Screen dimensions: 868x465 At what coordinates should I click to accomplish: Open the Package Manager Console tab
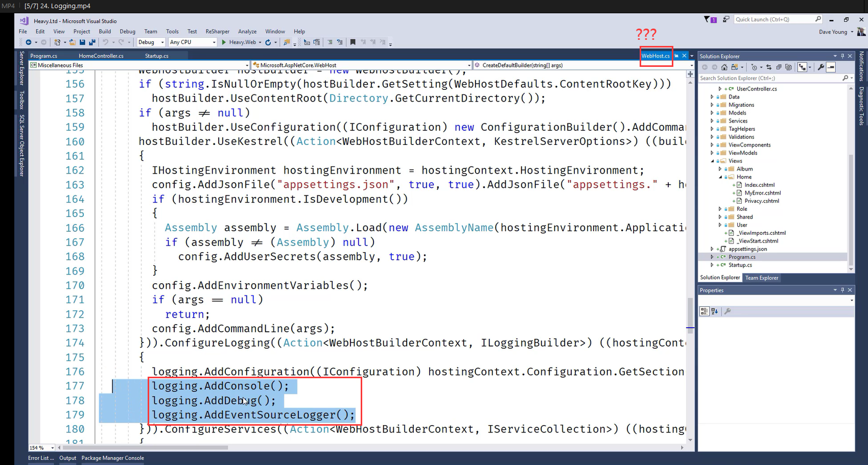[x=112, y=458]
